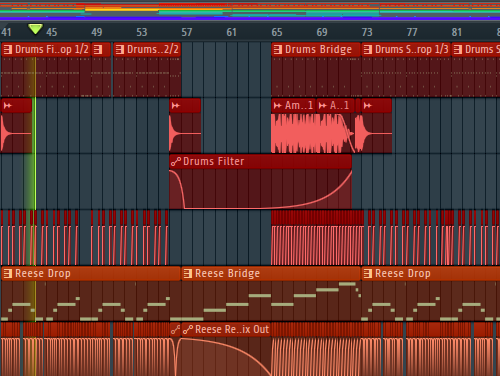
Task: Click the dense automation clip below Drums Filter at bar 65
Action: (x=317, y=238)
